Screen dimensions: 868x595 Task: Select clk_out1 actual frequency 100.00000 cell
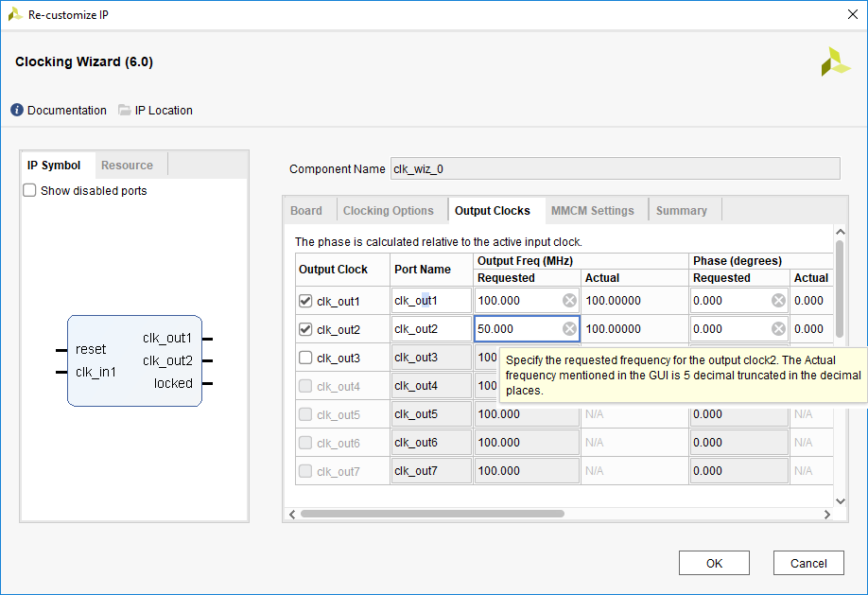point(634,300)
